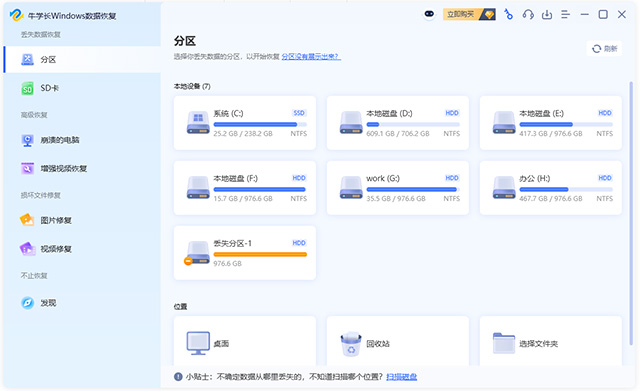Click the desktop monitor icon
The width and height of the screenshot is (640, 391).
coord(198,343)
